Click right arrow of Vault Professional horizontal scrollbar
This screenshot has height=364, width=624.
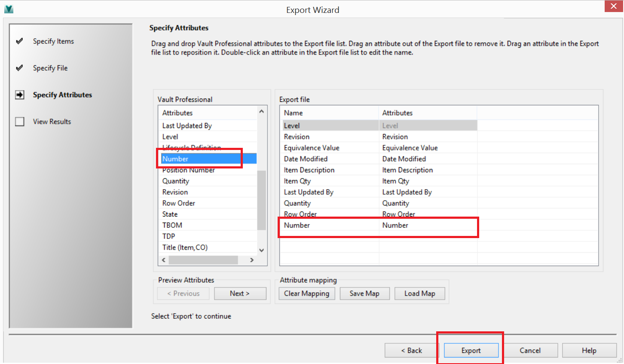[252, 260]
